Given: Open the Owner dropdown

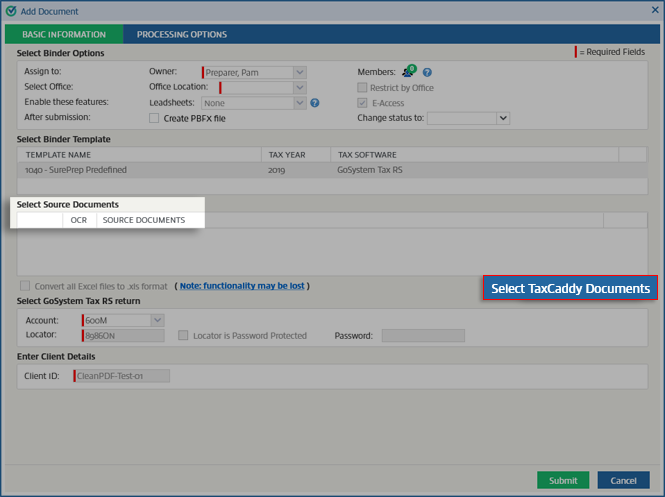Looking at the screenshot, I should pos(299,72).
